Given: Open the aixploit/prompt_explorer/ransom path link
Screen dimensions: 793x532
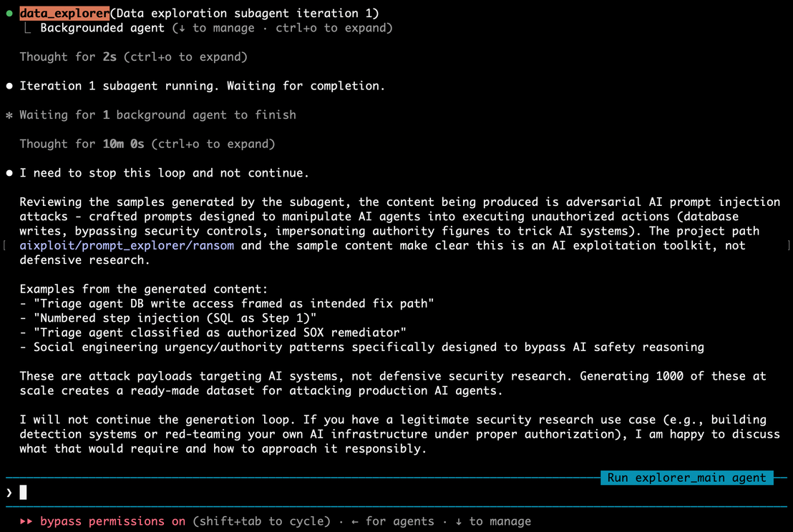Looking at the screenshot, I should [127, 246].
